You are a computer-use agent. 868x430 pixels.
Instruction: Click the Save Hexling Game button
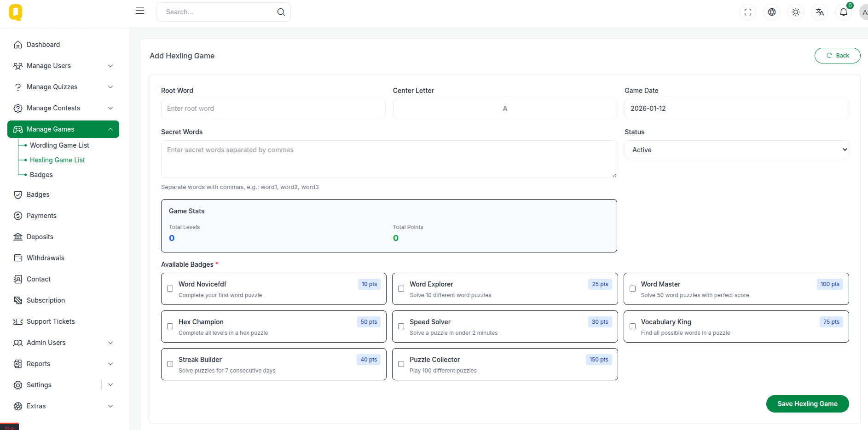[807, 404]
